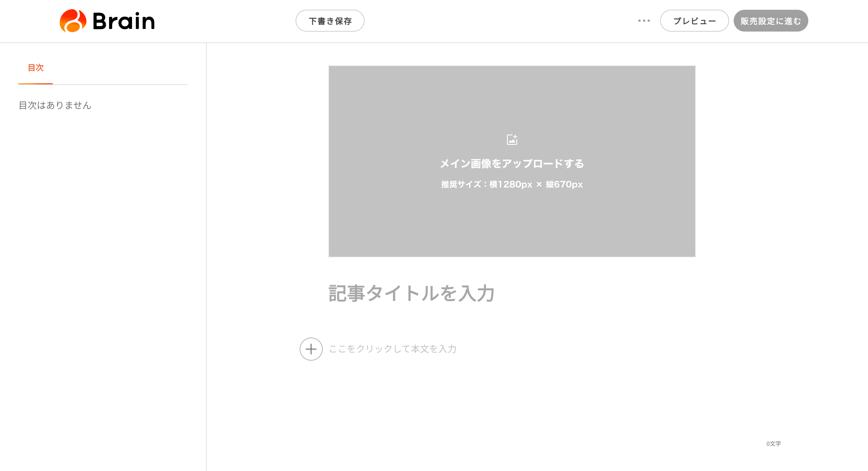Save draft with 下書き保存 button
Screen dimensions: 868x471
pyautogui.click(x=330, y=21)
